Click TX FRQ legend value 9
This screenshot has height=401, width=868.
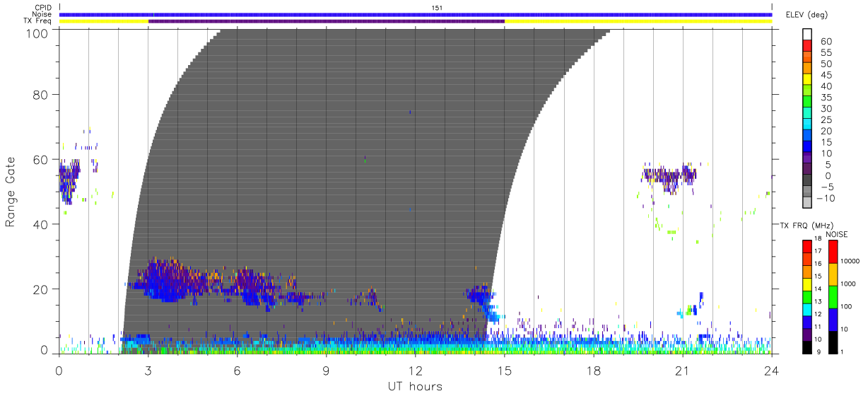pyautogui.click(x=817, y=351)
